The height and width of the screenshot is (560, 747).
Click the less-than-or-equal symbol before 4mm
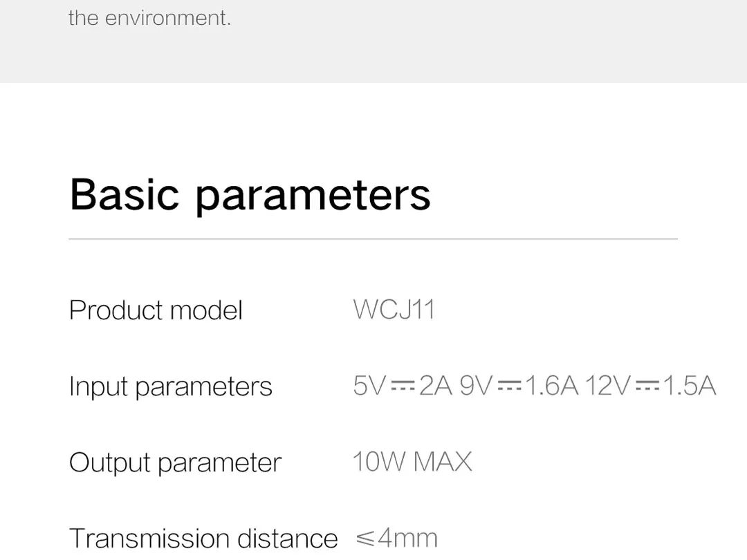point(365,538)
